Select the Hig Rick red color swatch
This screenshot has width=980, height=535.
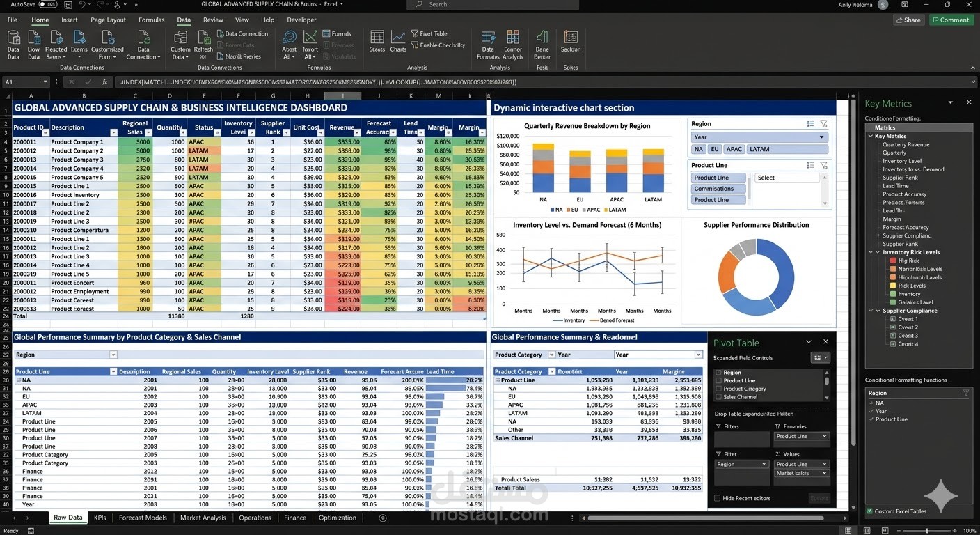[x=893, y=261]
